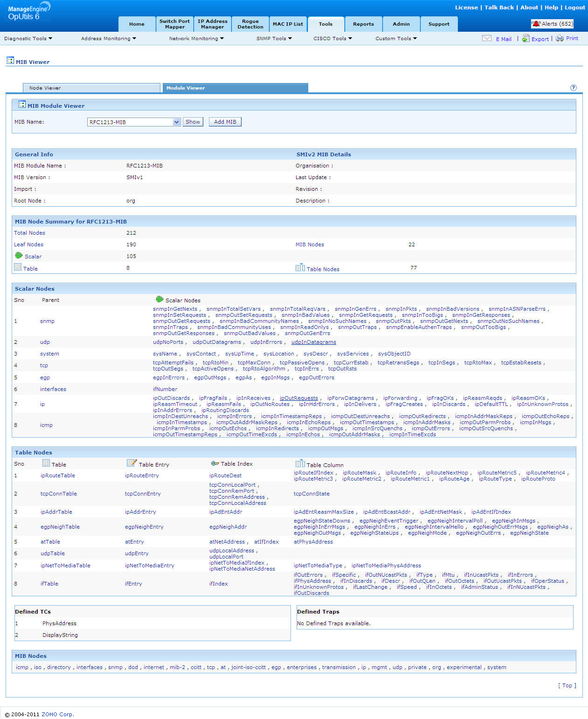Open the Alerts (652) alarm indicator
The width and height of the screenshot is (588, 719).
(x=552, y=24)
